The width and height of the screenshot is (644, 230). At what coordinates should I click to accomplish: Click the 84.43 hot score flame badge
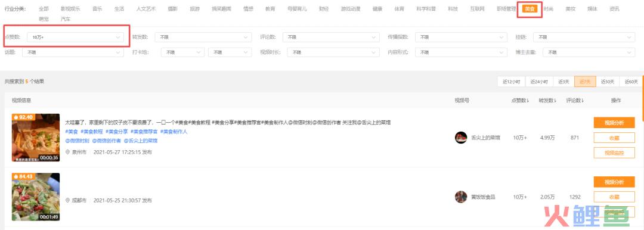[x=23, y=176]
